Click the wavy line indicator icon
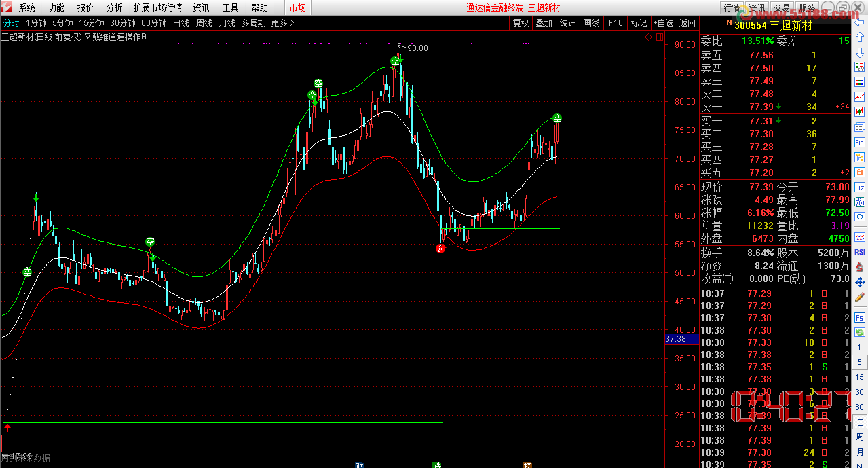868x468 pixels. tap(860, 237)
